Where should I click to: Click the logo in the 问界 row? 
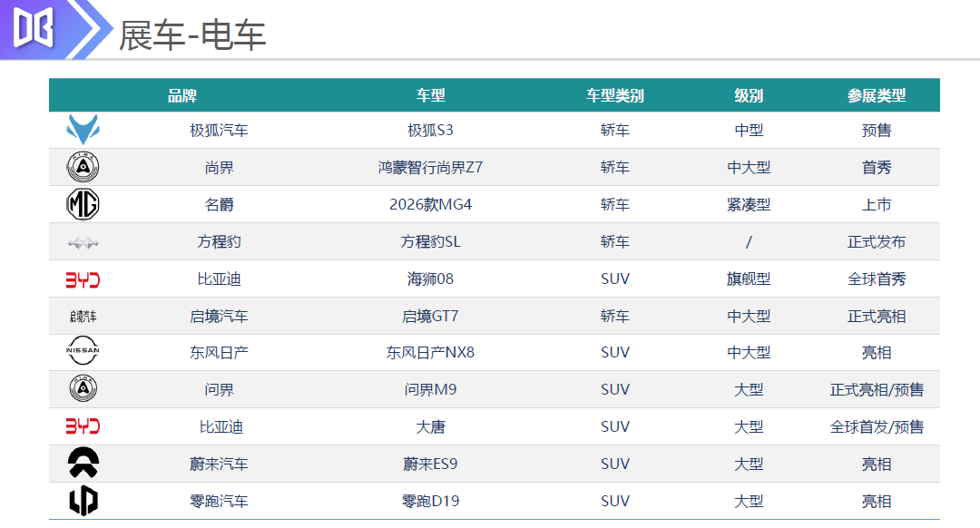click(83, 388)
